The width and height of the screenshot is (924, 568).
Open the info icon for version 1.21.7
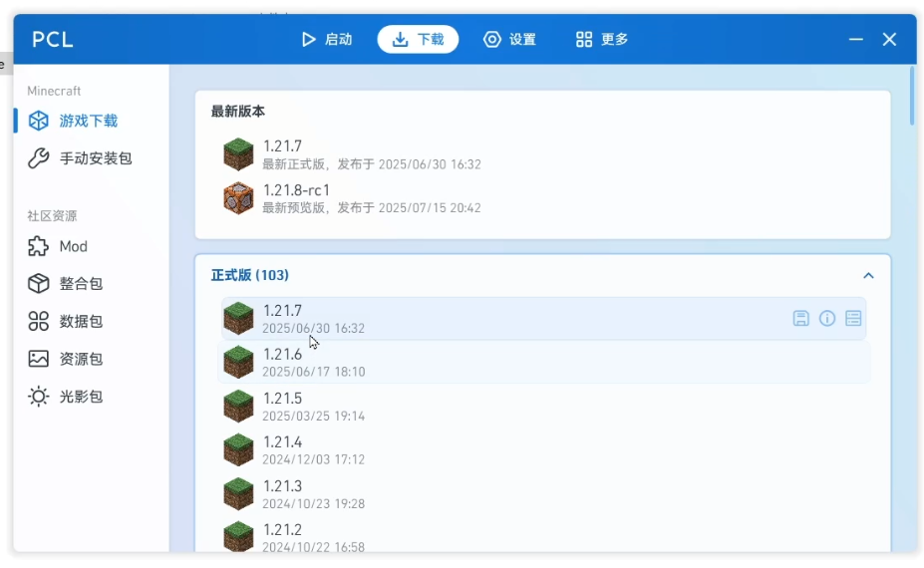tap(827, 319)
